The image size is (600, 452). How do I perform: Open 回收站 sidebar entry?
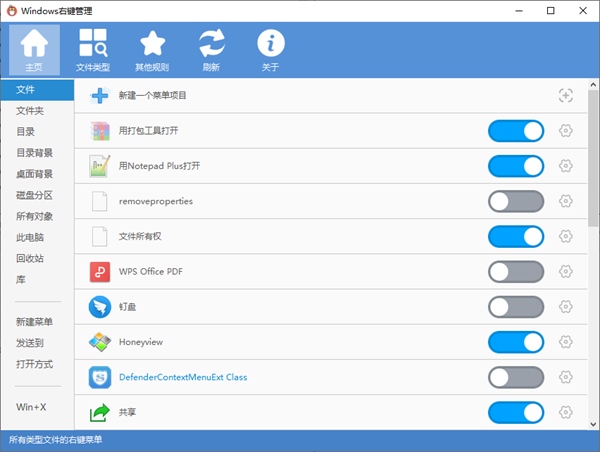click(x=38, y=259)
